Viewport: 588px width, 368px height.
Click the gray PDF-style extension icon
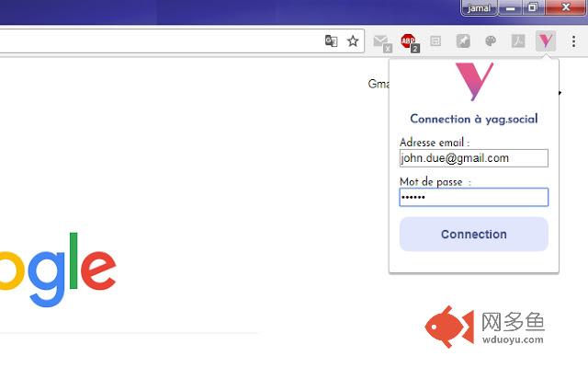pos(518,40)
